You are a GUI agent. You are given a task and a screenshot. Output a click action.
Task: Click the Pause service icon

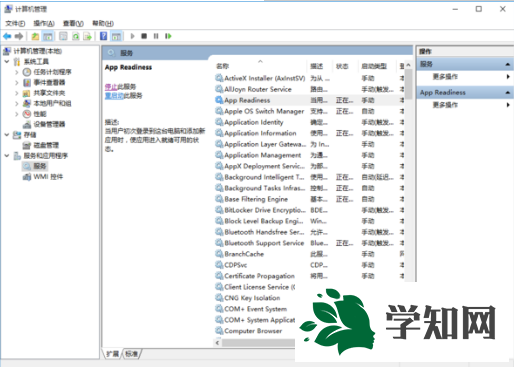click(156, 36)
